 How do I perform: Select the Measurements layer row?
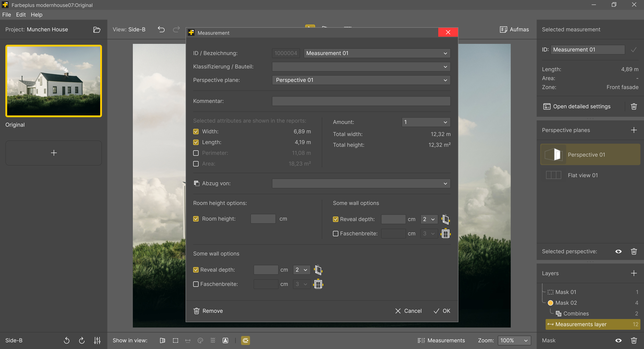[593, 324]
